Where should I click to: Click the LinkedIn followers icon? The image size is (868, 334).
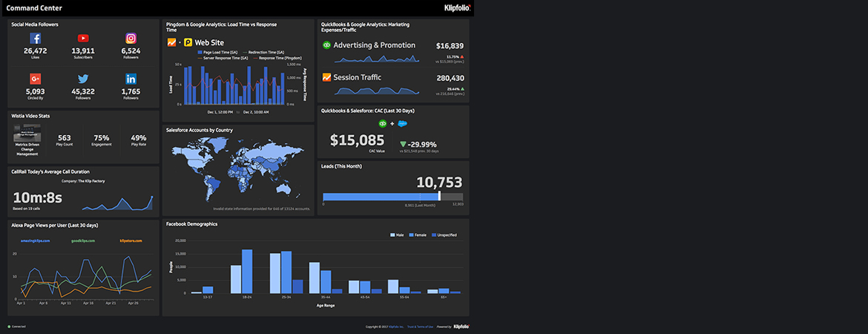(x=131, y=79)
